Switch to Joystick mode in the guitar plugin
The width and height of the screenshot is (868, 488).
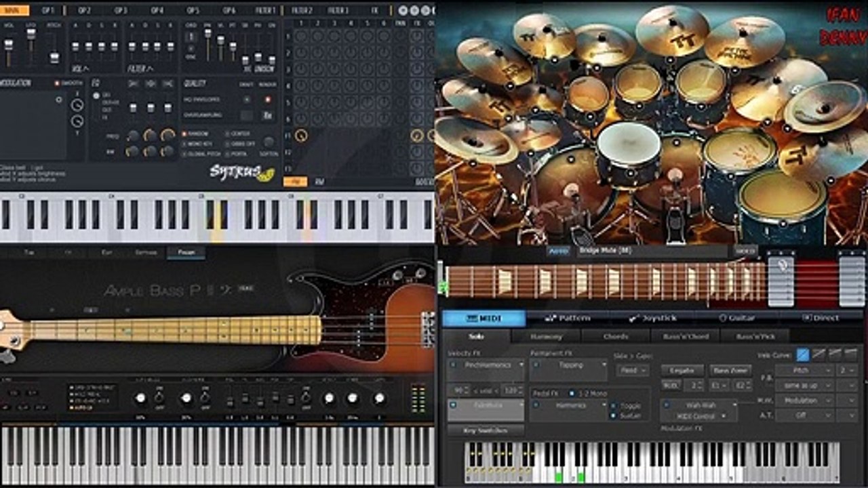pyautogui.click(x=652, y=318)
